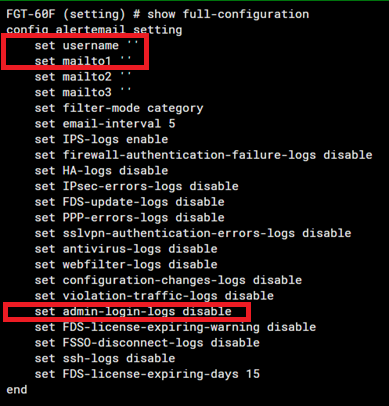Click the 'set mailto2' line
The image size is (389, 406).
[x=83, y=77]
